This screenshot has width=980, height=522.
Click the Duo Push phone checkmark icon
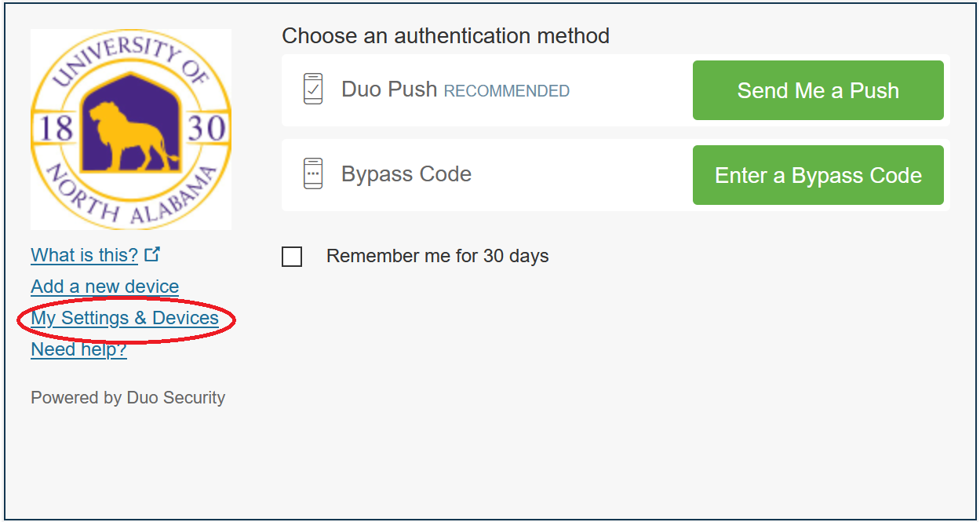coord(313,89)
